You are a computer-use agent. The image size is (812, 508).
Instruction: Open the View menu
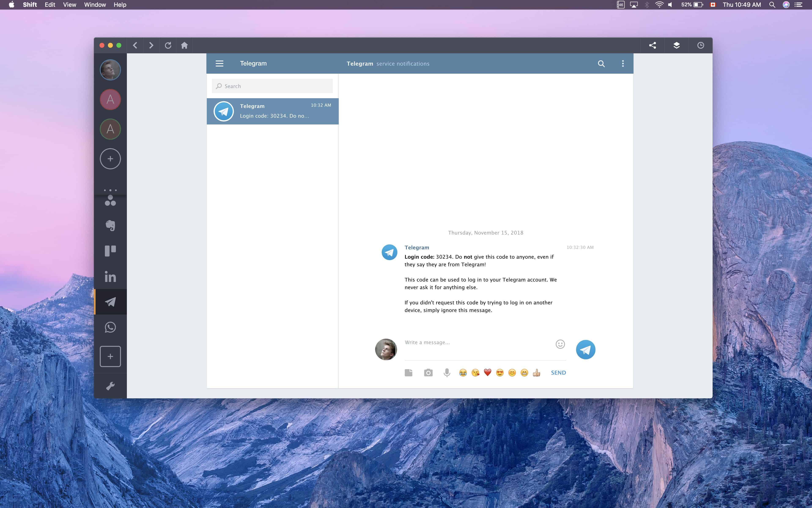69,5
